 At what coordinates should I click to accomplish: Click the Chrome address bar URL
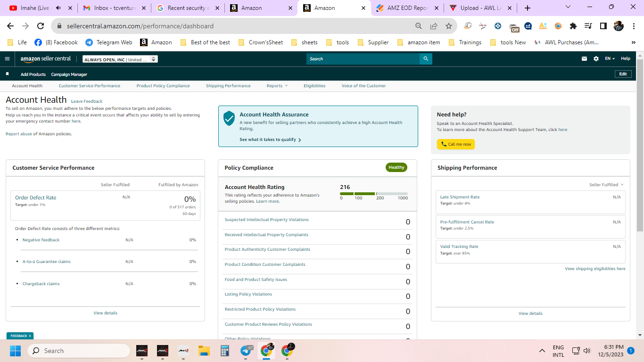click(140, 26)
